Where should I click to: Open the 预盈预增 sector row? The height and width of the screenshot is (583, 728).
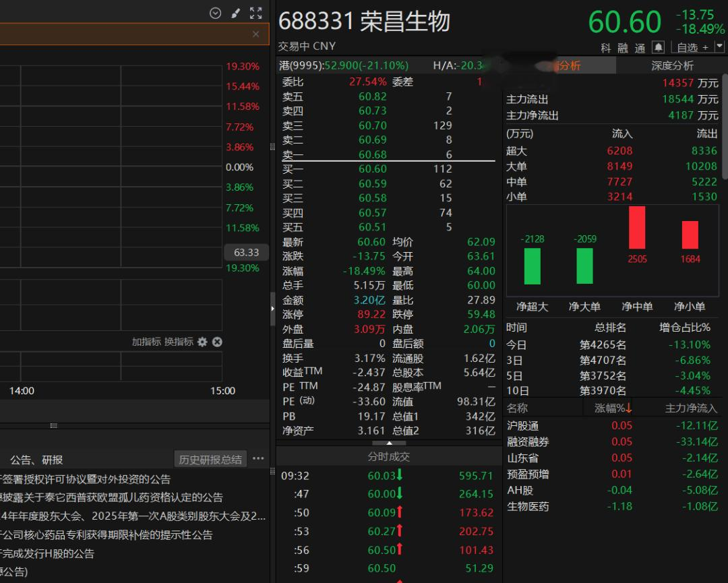612,474
